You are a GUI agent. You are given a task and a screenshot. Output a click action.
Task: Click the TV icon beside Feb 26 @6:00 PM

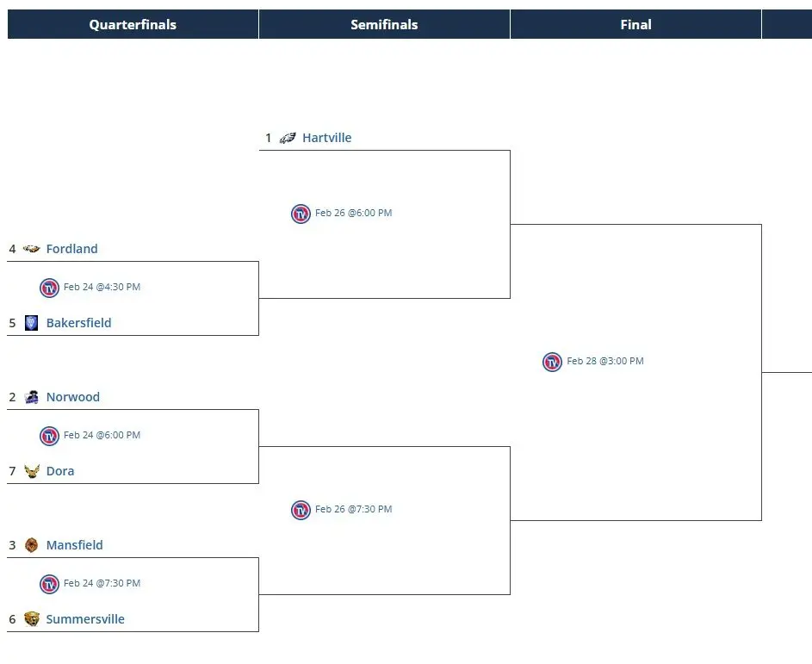pos(301,214)
